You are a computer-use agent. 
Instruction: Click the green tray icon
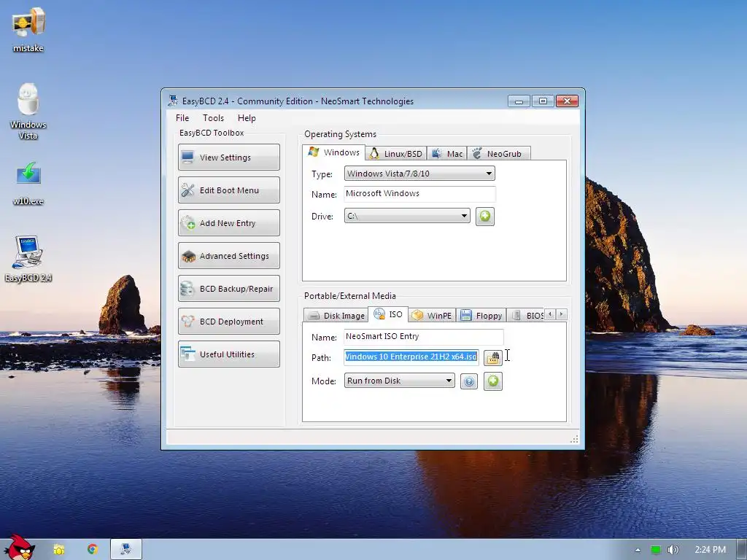656,550
